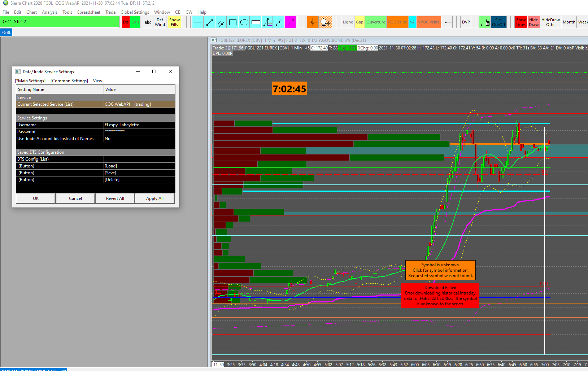Screen dimensions: 588x371
Task: Select the Line drawing tool
Action: pos(209,22)
